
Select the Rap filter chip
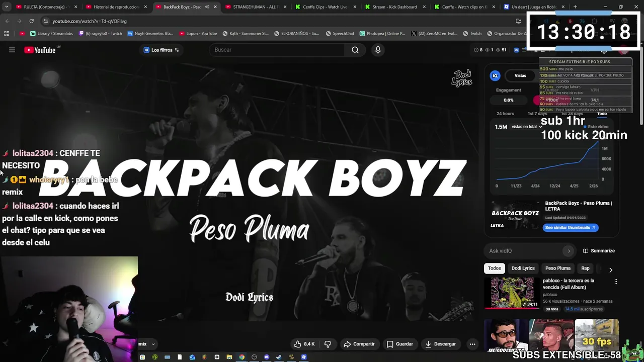pyautogui.click(x=585, y=268)
